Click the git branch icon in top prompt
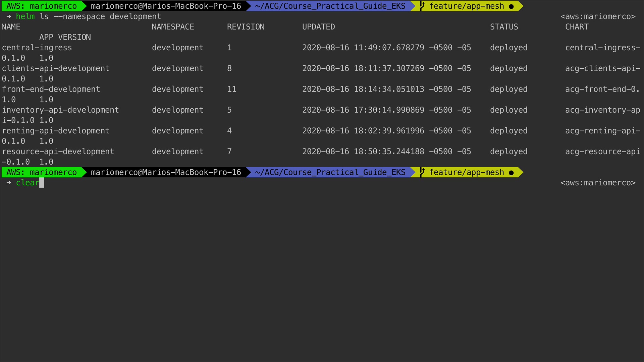This screenshot has height=362, width=644. pos(422,6)
